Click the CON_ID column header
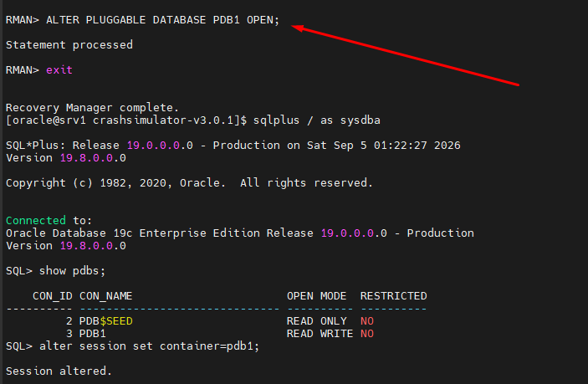 53,296
